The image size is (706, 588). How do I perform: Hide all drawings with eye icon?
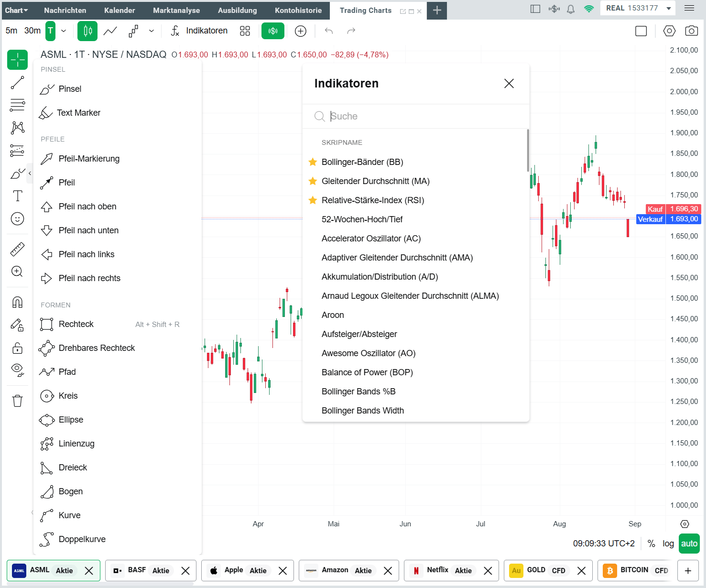(x=18, y=370)
